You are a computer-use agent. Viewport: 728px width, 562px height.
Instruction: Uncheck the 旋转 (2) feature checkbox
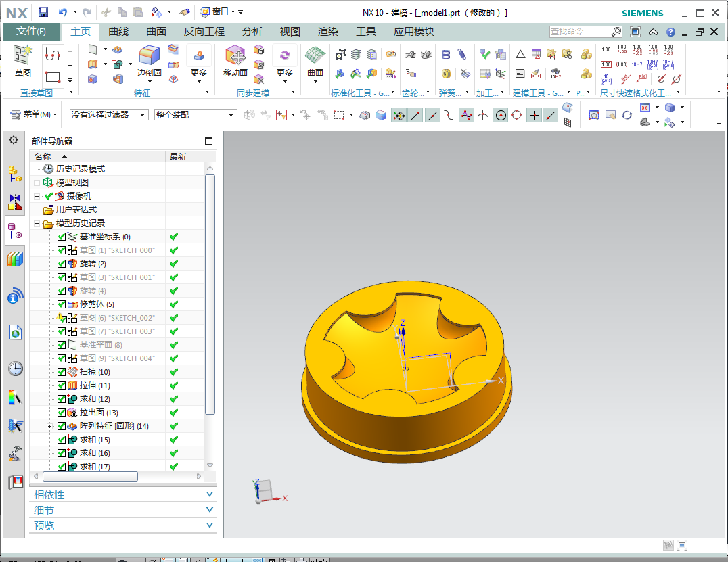[62, 264]
